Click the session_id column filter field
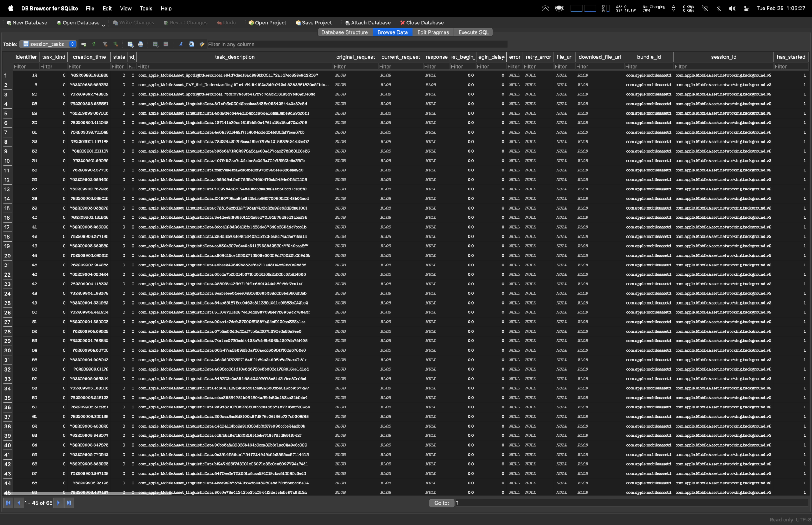 click(x=723, y=67)
